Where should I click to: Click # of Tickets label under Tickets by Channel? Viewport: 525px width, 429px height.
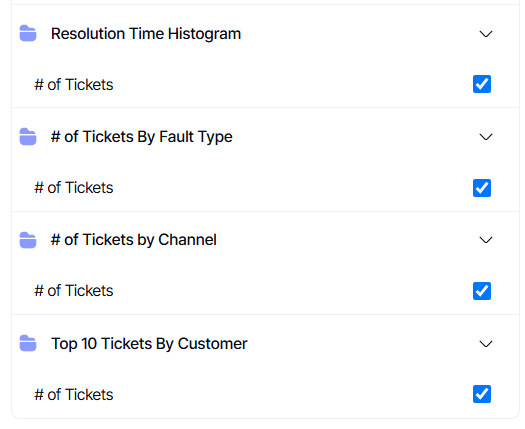pyautogui.click(x=74, y=291)
